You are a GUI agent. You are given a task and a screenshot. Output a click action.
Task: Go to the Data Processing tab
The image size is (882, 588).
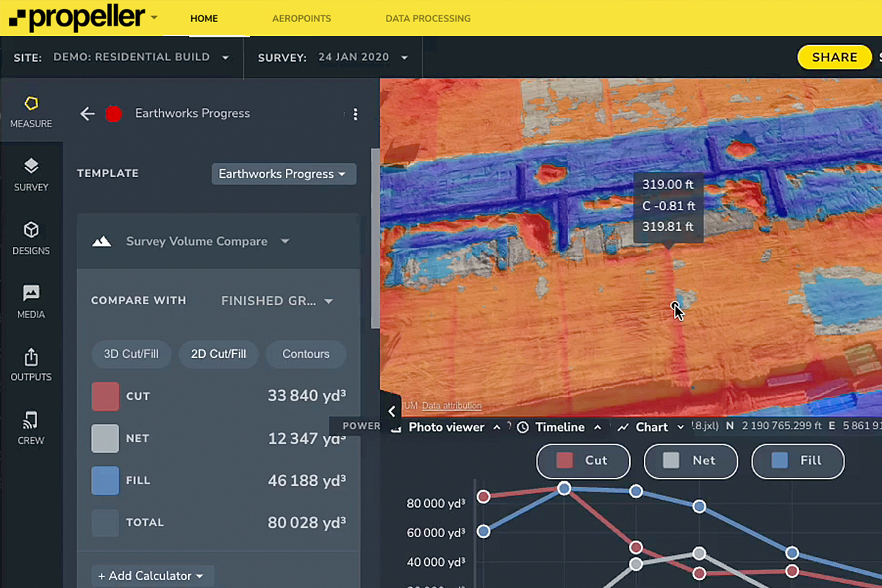pyautogui.click(x=428, y=18)
